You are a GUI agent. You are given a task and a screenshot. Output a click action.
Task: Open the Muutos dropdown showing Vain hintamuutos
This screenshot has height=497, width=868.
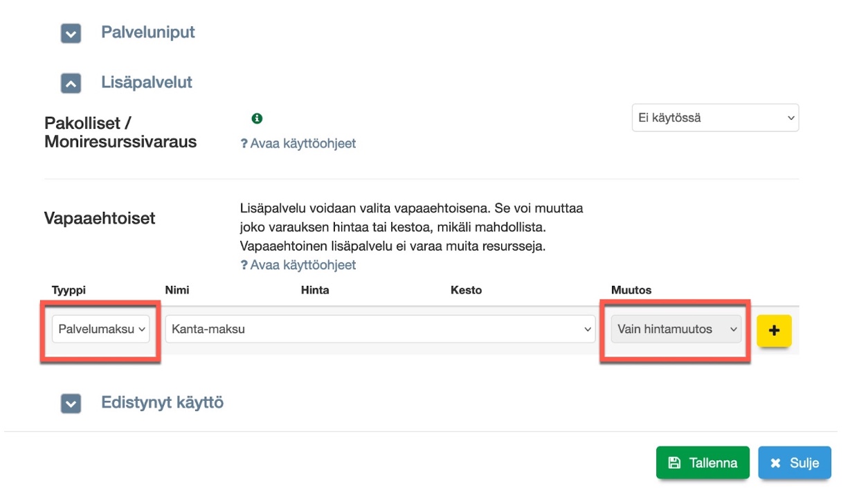coord(676,329)
